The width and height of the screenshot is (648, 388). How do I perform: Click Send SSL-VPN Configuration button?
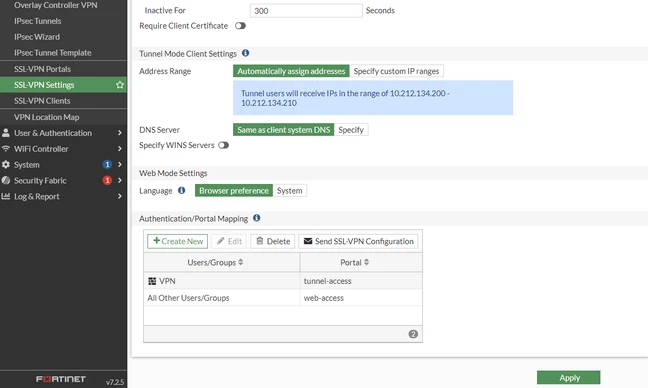click(x=358, y=241)
